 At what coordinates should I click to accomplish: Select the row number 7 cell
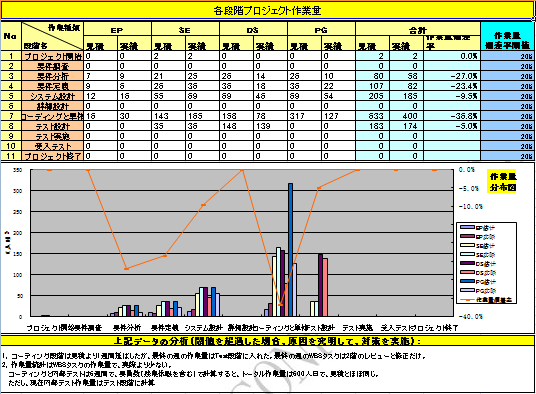click(x=11, y=116)
